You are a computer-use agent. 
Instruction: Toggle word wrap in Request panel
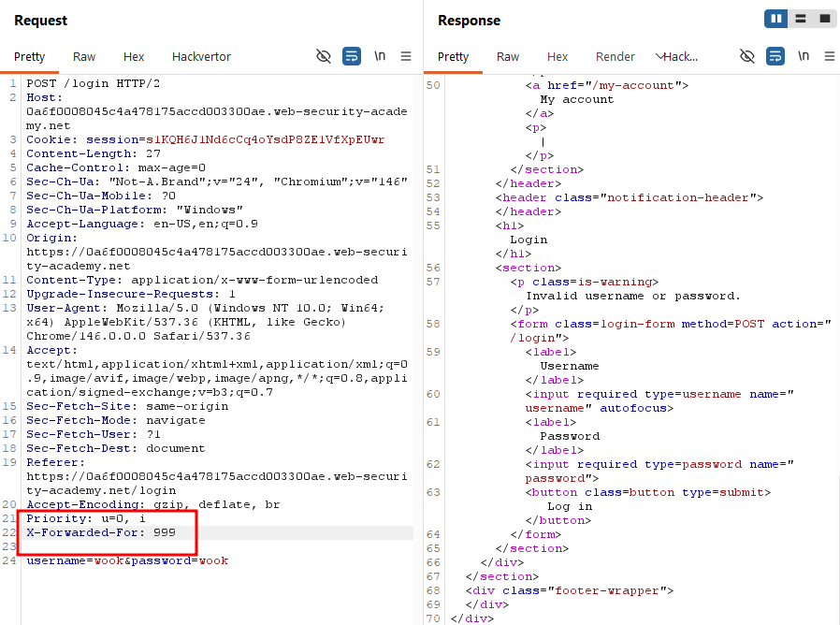[352, 56]
